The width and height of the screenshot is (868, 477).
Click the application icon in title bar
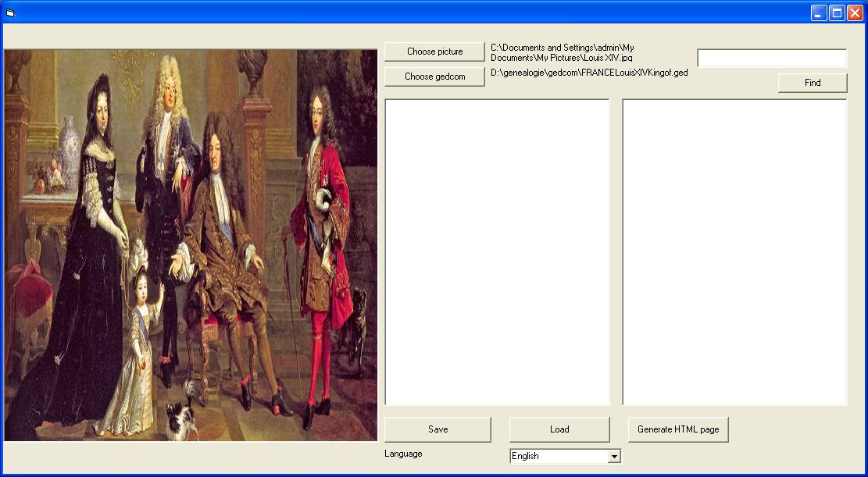(x=10, y=12)
